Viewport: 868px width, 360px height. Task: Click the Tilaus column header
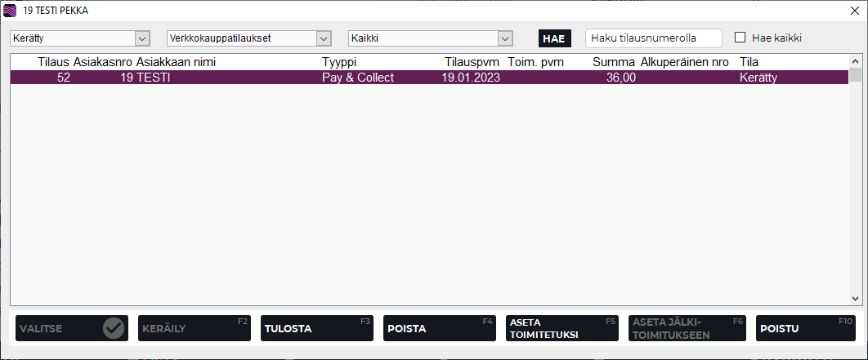pyautogui.click(x=54, y=62)
